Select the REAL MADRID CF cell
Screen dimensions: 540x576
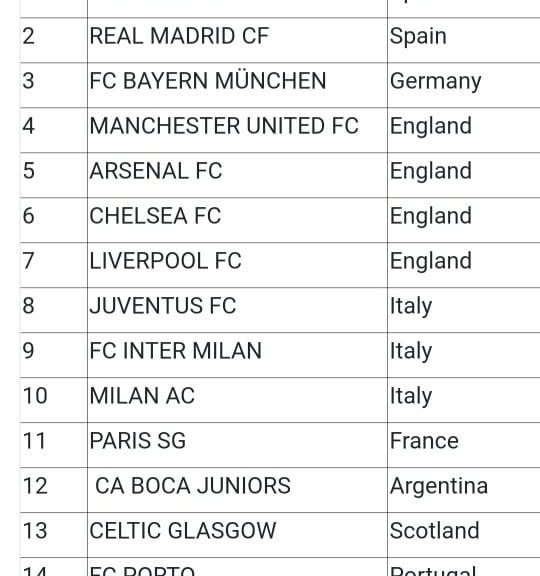[237, 40]
